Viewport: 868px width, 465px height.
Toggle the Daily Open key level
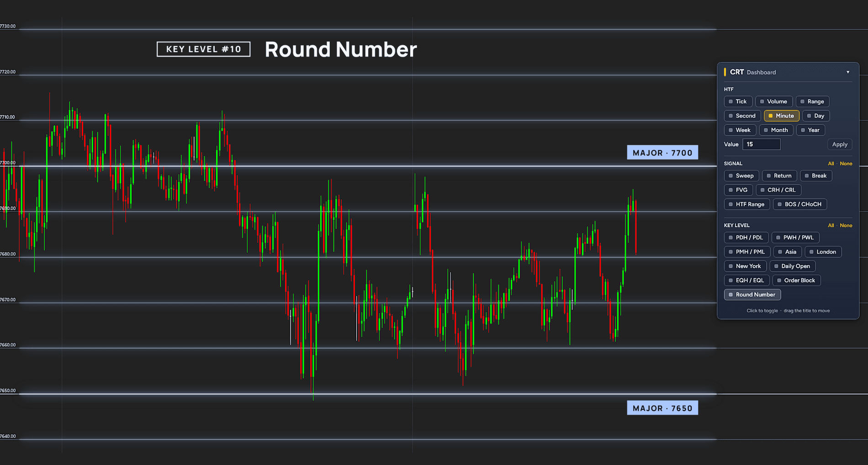tap(793, 266)
